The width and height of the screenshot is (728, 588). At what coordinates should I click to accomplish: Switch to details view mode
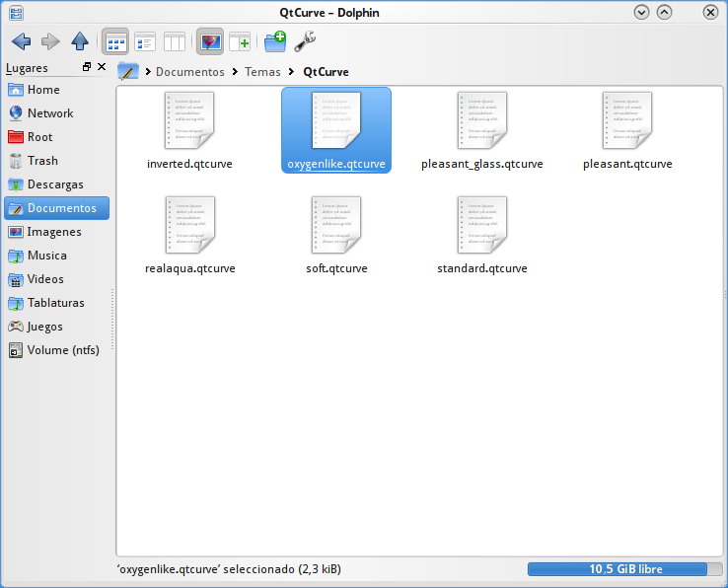click(x=145, y=41)
